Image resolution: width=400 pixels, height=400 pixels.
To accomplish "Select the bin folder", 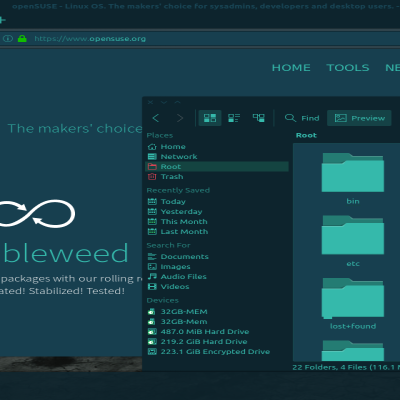I will (353, 178).
